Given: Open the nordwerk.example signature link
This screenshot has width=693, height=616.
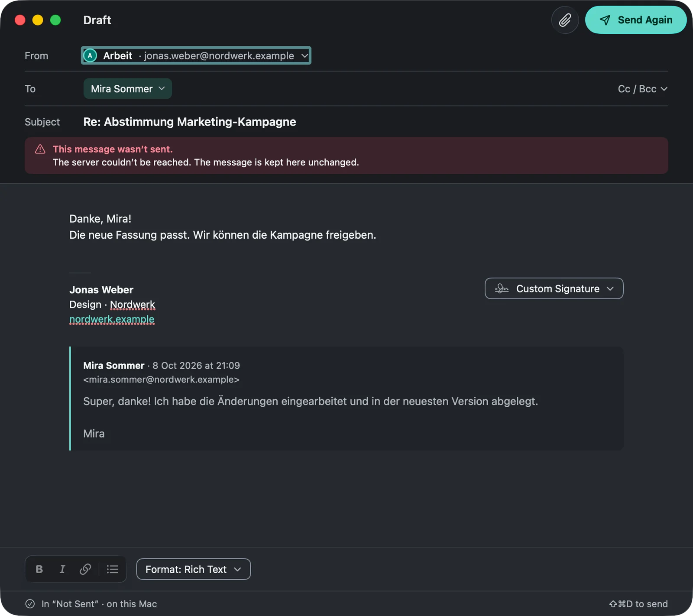Looking at the screenshot, I should 112,319.
